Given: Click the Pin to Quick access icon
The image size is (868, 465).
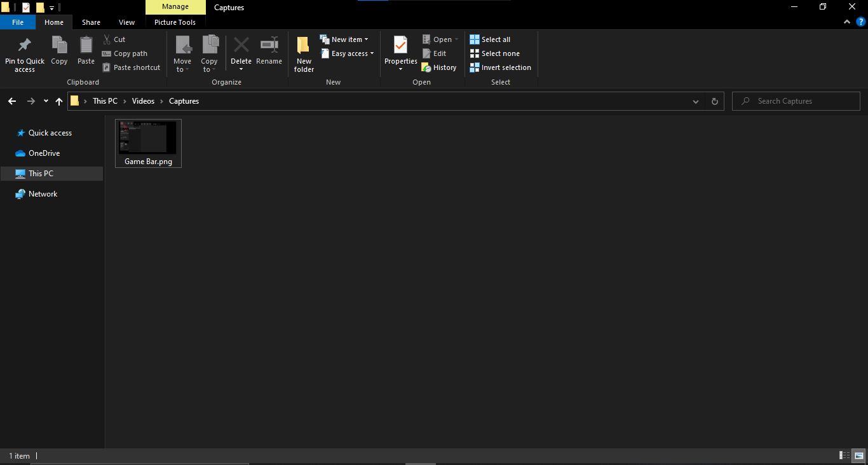Looking at the screenshot, I should click(25, 46).
